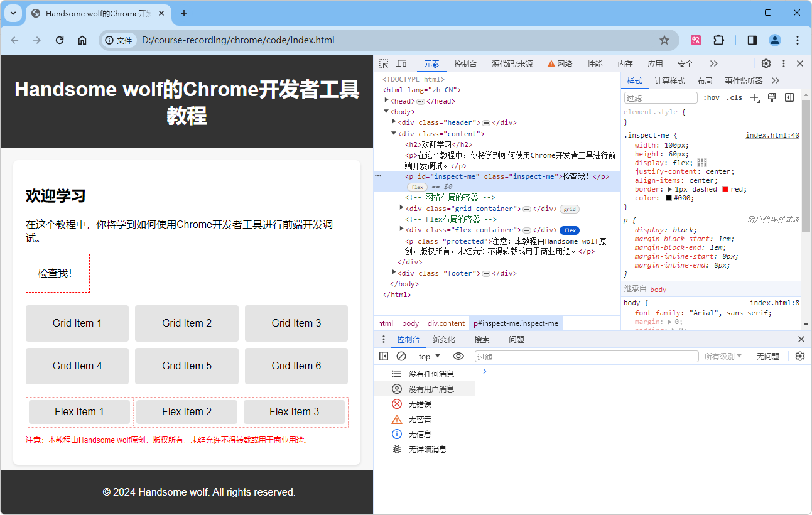Image resolution: width=812 pixels, height=515 pixels.
Task: Select body in the breadcrumb bar
Action: point(410,323)
